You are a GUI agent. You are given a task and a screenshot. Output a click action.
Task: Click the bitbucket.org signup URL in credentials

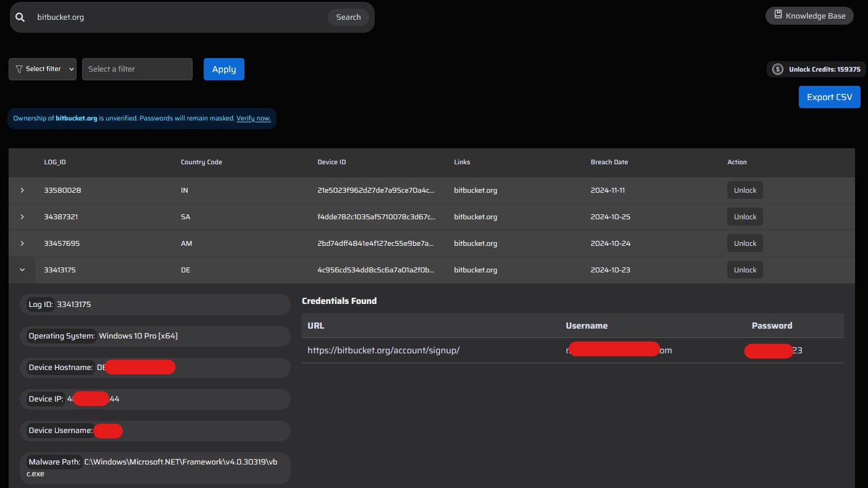point(383,350)
